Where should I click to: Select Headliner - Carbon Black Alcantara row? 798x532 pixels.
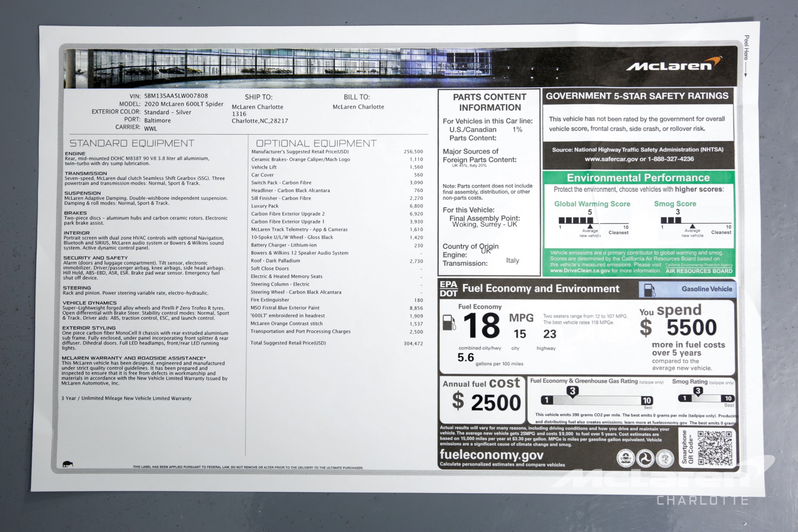pyautogui.click(x=337, y=190)
